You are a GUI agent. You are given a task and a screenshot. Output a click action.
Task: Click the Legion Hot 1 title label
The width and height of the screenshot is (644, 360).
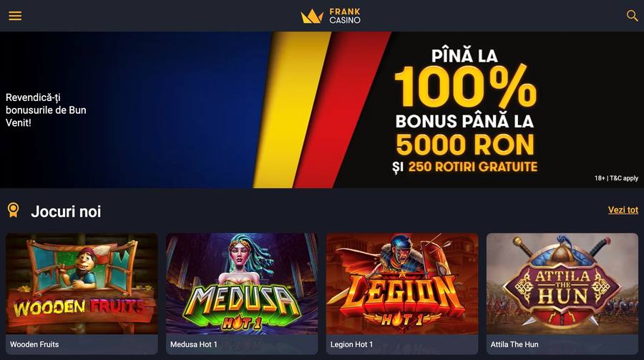(351, 344)
